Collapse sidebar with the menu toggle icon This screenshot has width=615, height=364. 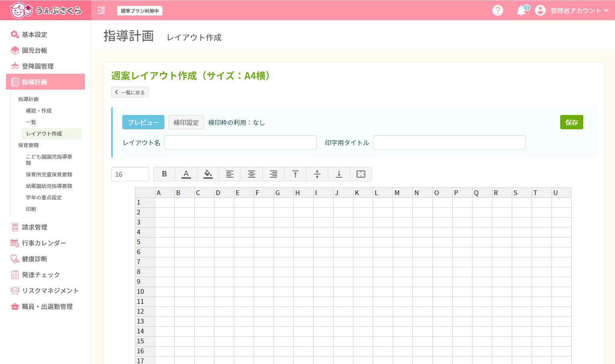coord(101,10)
